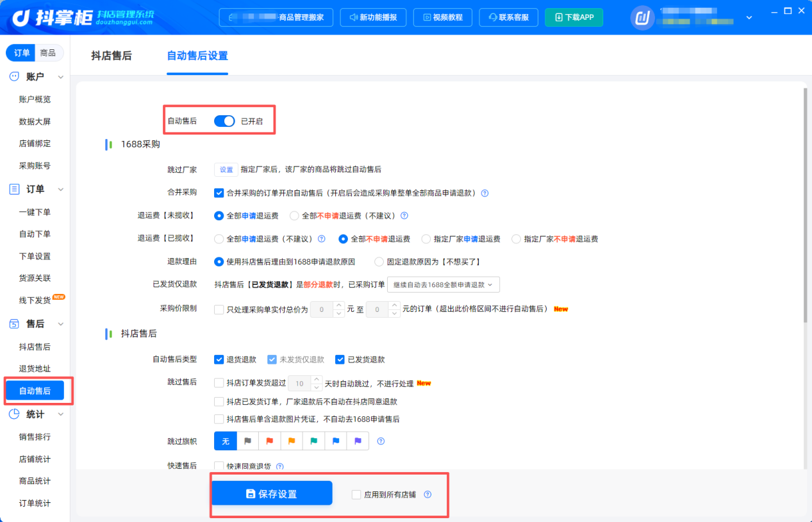812x522 pixels.
Task: Select the red flag
Action: click(x=270, y=441)
